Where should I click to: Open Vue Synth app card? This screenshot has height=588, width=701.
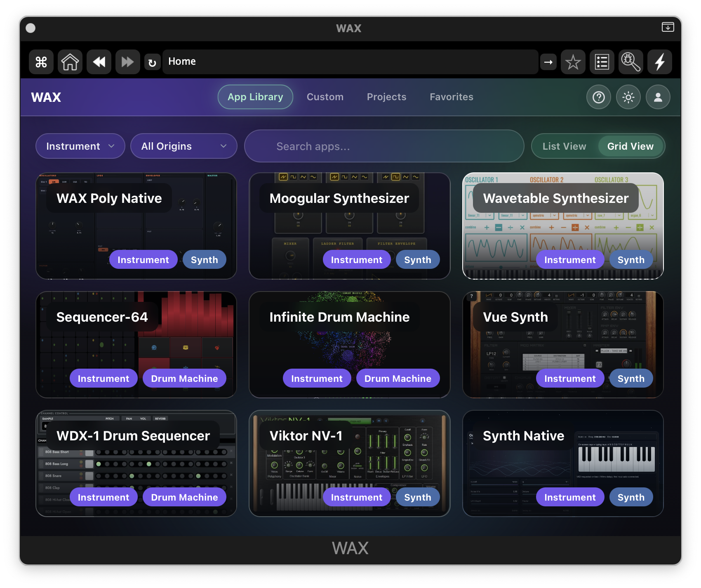click(563, 345)
